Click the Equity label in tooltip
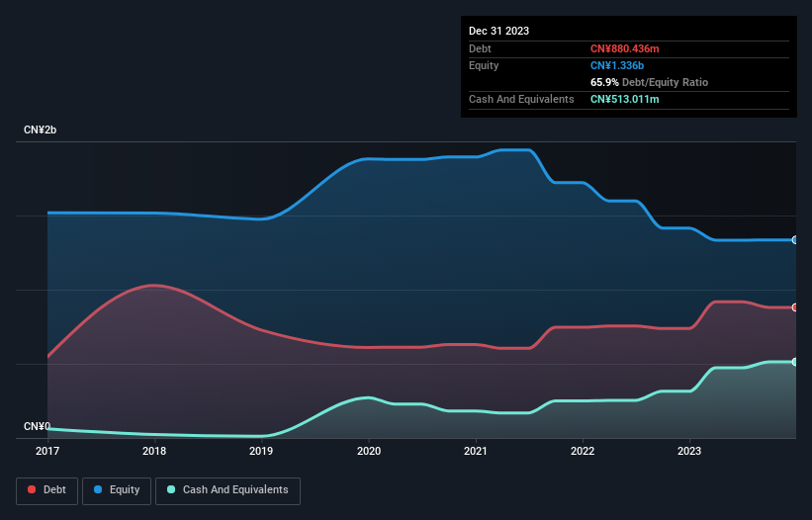Screen dimensions: 812x520 coord(484,65)
